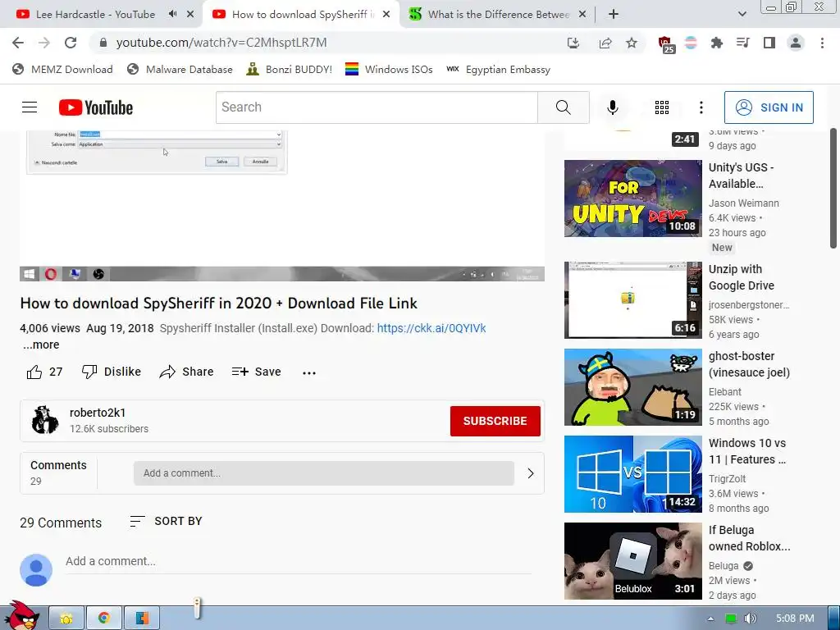Open the Egyptian Embassy bookmark

pos(498,69)
